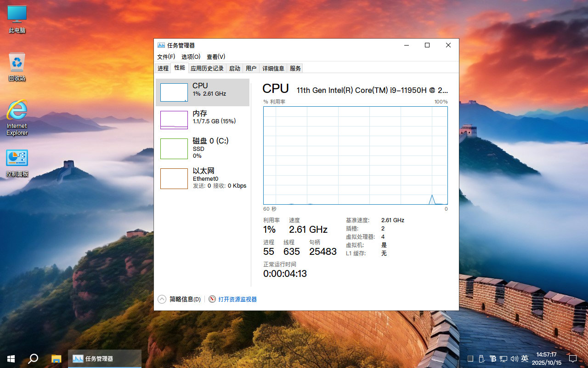Collapse with 简略信息 chevron button
588x368 pixels.
(x=162, y=299)
